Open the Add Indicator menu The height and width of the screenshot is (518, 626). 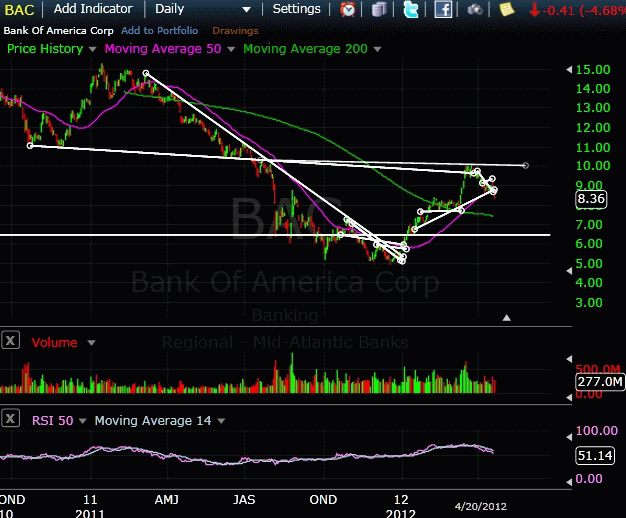pyautogui.click(x=92, y=9)
